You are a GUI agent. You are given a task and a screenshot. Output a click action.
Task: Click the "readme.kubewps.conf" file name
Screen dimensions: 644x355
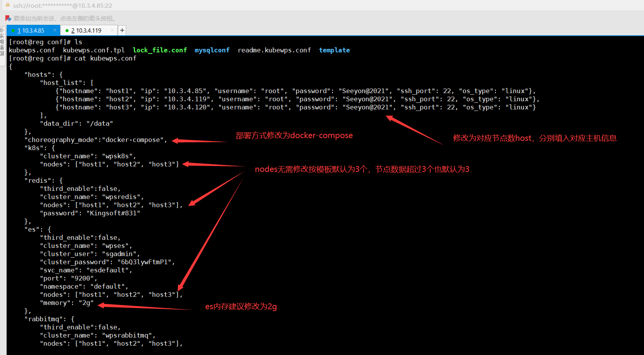(x=274, y=50)
